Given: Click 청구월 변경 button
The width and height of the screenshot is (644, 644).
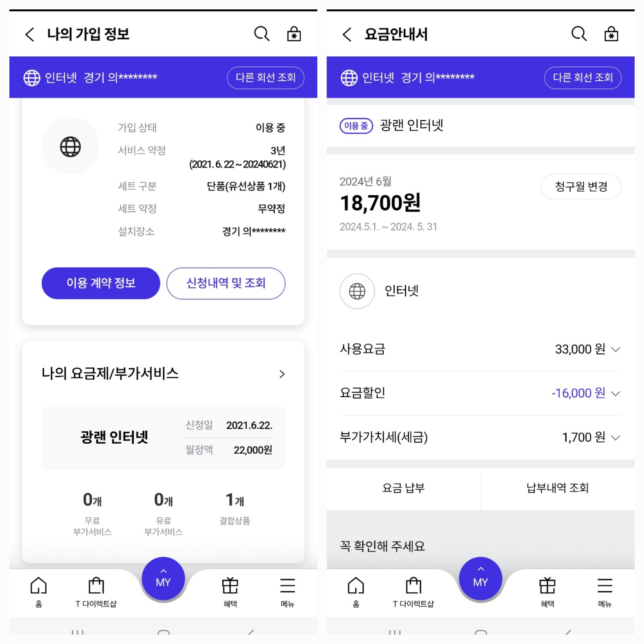Looking at the screenshot, I should [581, 186].
